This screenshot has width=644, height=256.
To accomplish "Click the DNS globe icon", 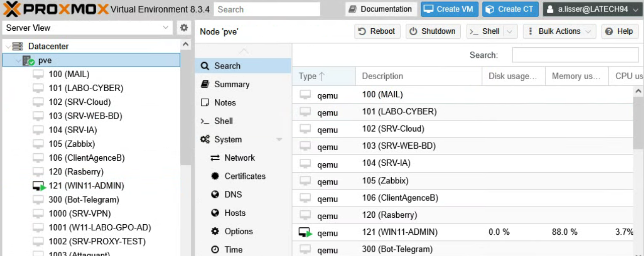I will 215,195.
